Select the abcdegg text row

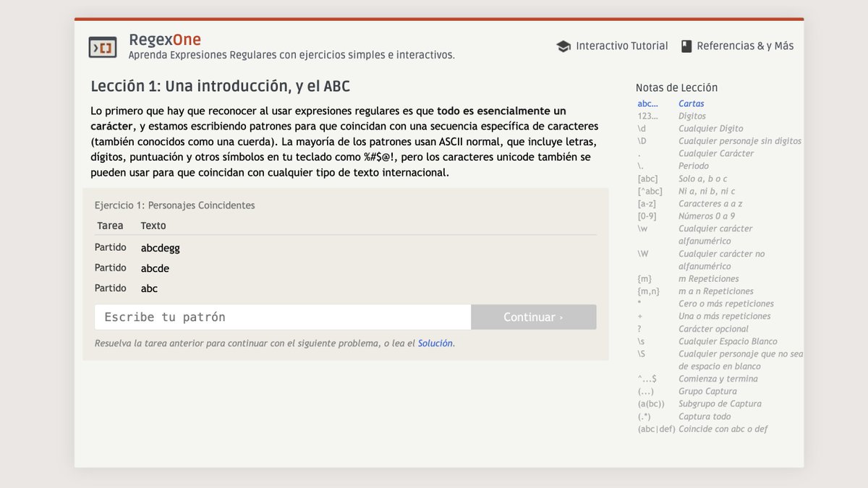click(x=160, y=247)
